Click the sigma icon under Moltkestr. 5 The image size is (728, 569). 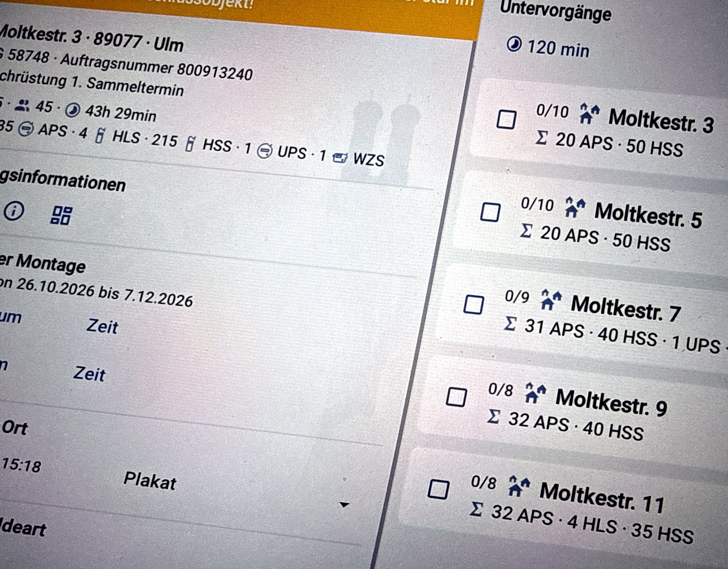[527, 231]
